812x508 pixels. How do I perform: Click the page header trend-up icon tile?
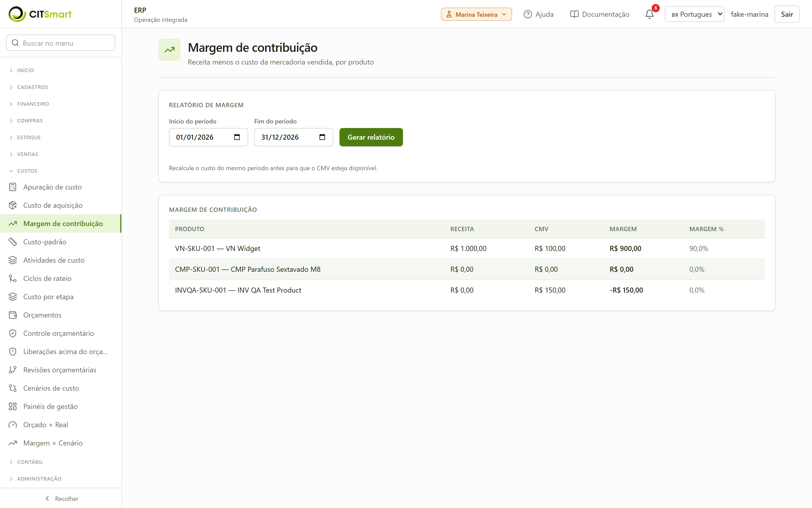click(x=170, y=50)
